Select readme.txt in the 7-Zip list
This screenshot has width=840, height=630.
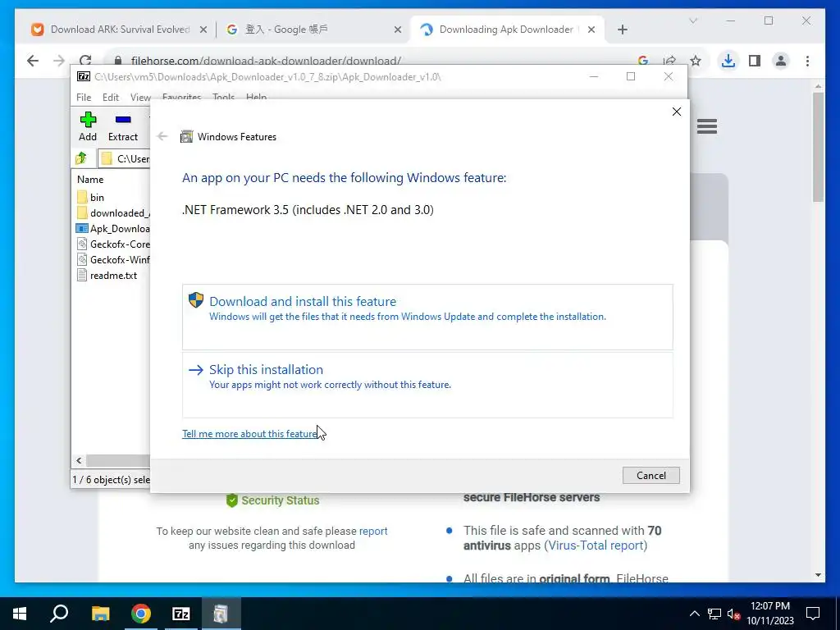pos(107,275)
